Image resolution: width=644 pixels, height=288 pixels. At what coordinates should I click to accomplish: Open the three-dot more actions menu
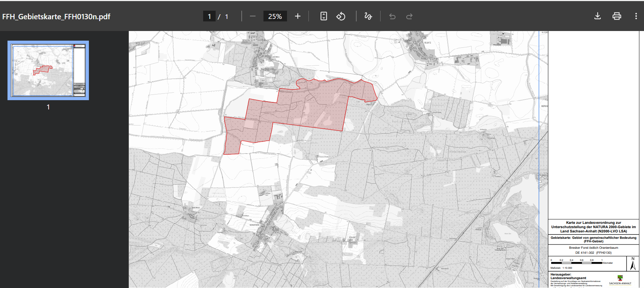(x=636, y=16)
